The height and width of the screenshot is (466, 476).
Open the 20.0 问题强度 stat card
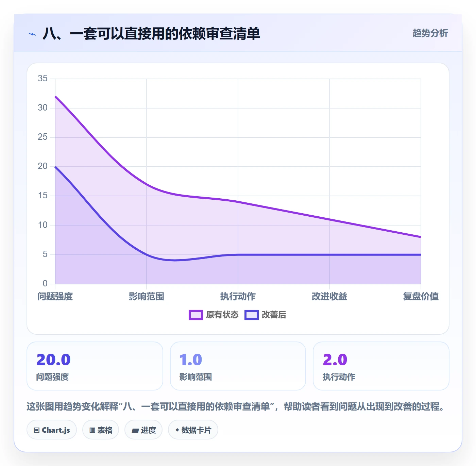click(95, 366)
